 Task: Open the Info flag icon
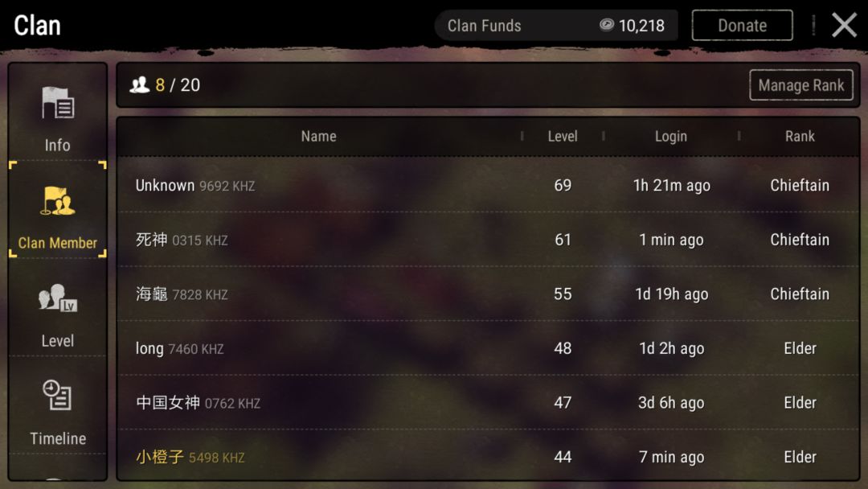(58, 103)
